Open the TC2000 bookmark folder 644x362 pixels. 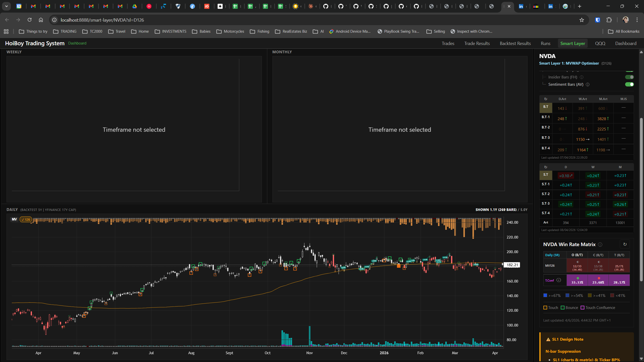(x=92, y=31)
